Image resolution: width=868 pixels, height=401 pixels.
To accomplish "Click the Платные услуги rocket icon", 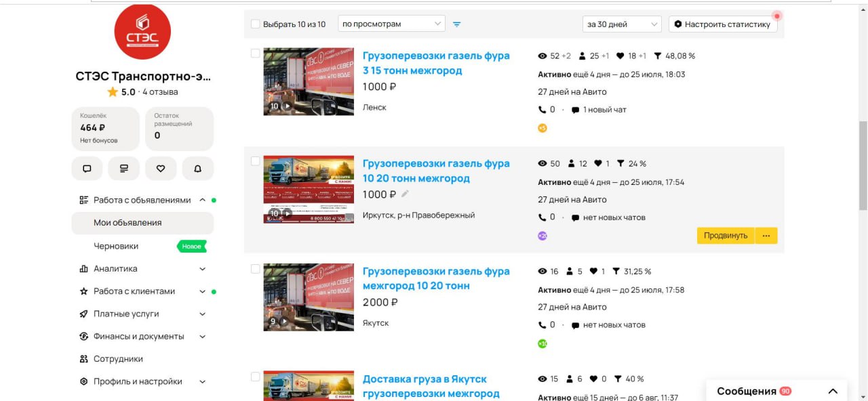I will click(84, 314).
